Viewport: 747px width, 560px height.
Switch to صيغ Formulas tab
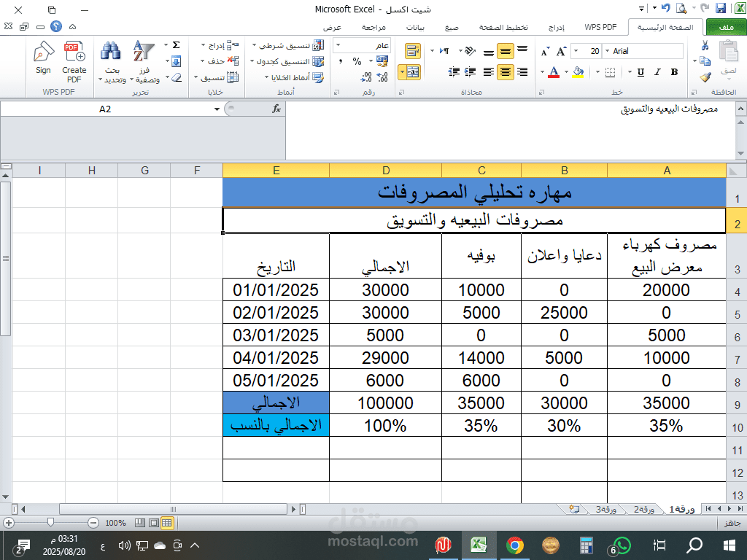(x=451, y=27)
